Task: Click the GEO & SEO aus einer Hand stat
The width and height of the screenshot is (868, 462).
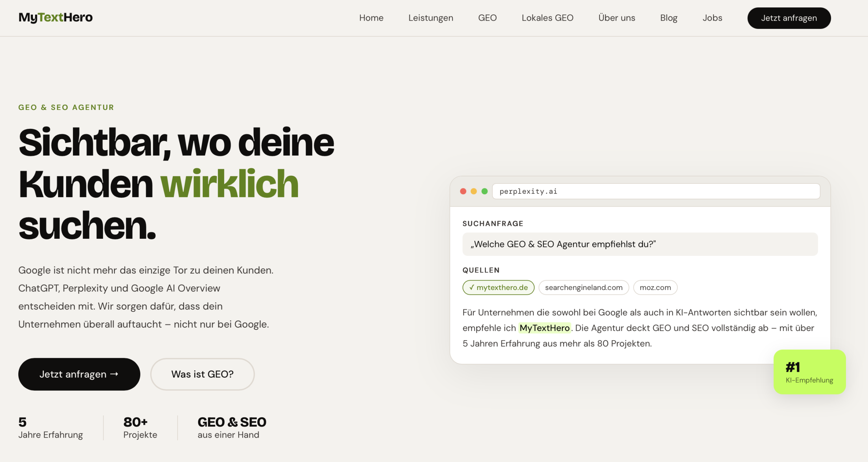Action: pyautogui.click(x=232, y=428)
